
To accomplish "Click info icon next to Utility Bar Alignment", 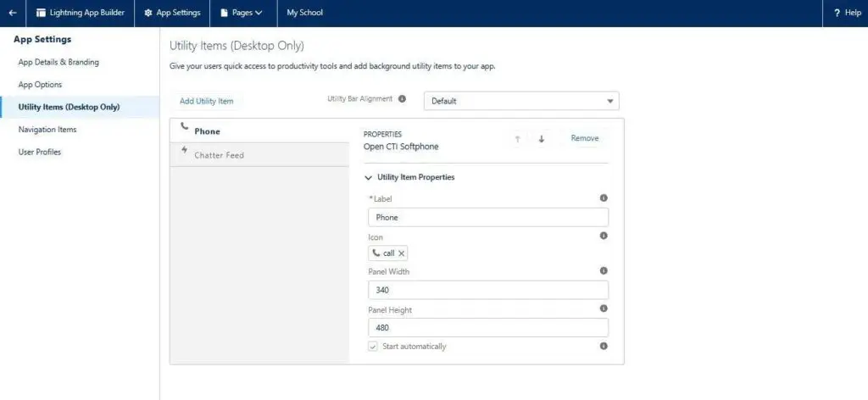I will [402, 99].
